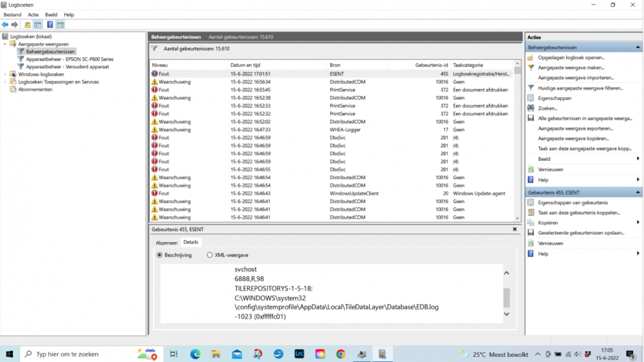Open the Actie menu

[x=33, y=14]
